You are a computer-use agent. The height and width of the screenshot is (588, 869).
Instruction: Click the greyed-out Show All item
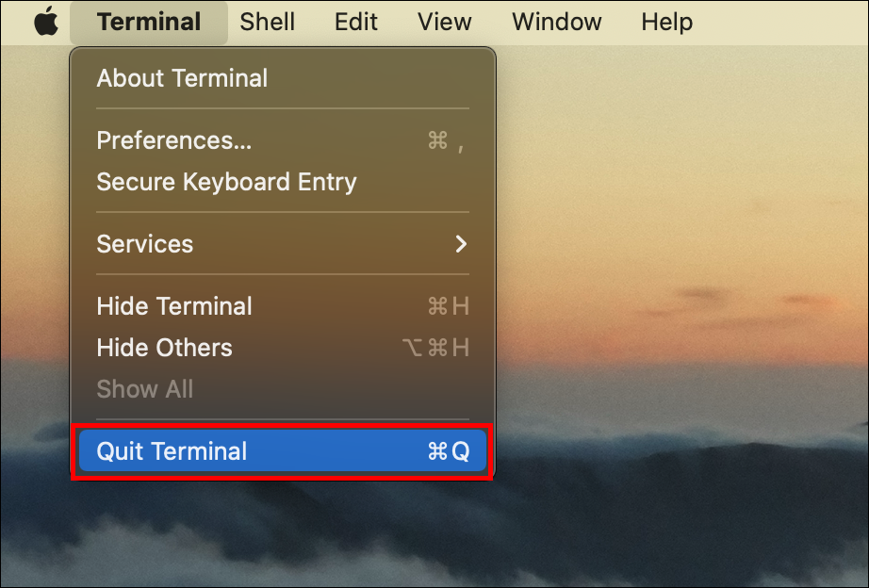(144, 389)
